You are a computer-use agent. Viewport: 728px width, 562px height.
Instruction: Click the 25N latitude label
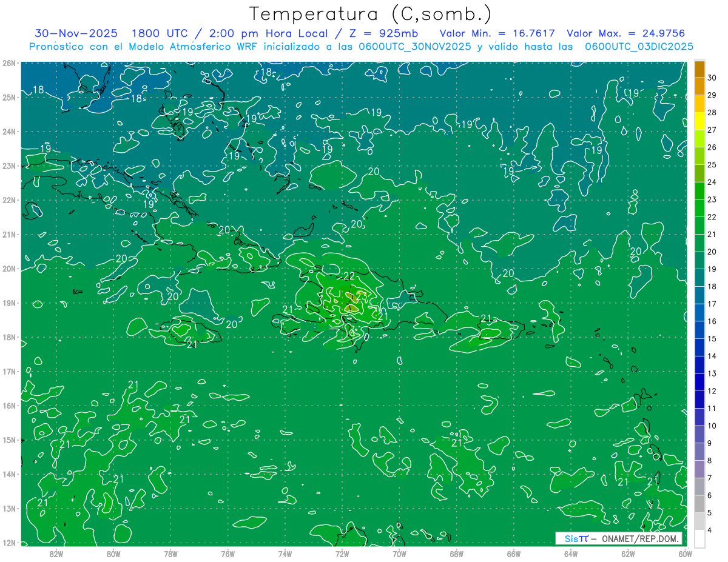coord(9,97)
